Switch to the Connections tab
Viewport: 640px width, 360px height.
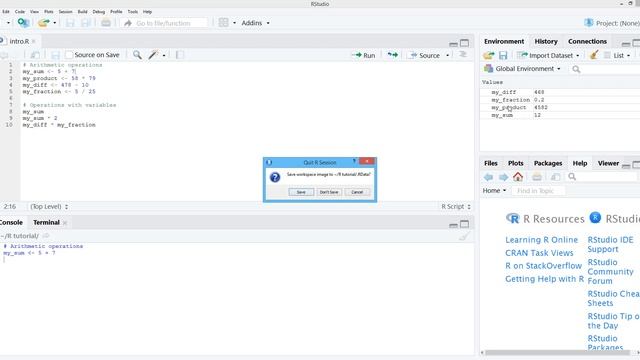click(587, 41)
